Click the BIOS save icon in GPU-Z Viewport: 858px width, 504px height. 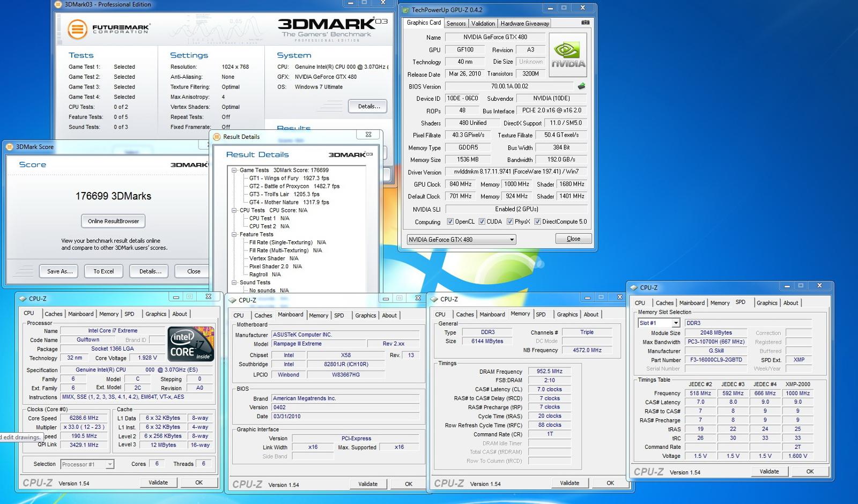pyautogui.click(x=581, y=86)
